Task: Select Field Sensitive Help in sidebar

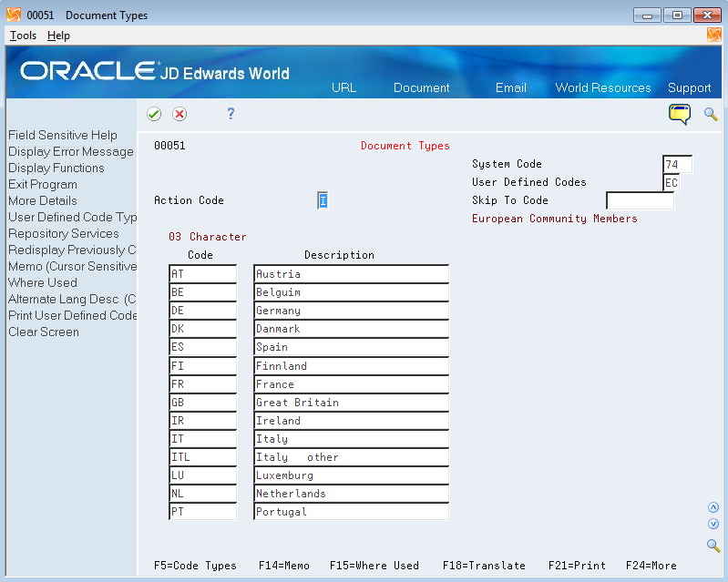Action: pos(63,135)
